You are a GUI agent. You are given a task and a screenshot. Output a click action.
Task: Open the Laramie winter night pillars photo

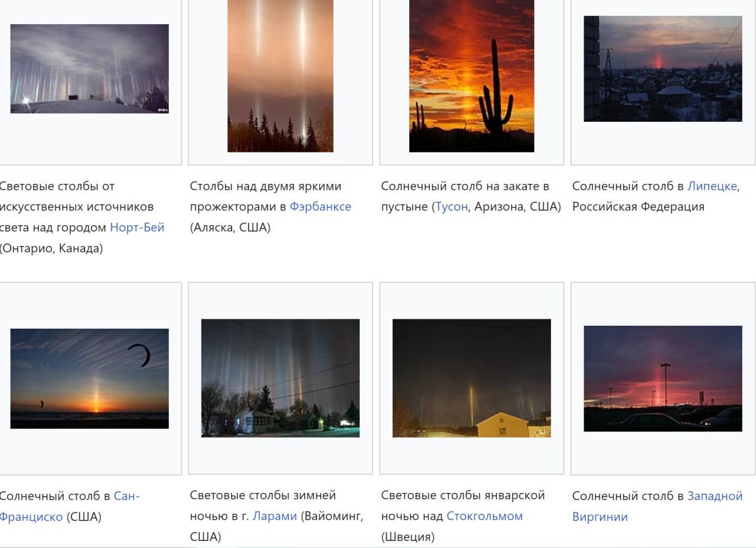pyautogui.click(x=280, y=378)
